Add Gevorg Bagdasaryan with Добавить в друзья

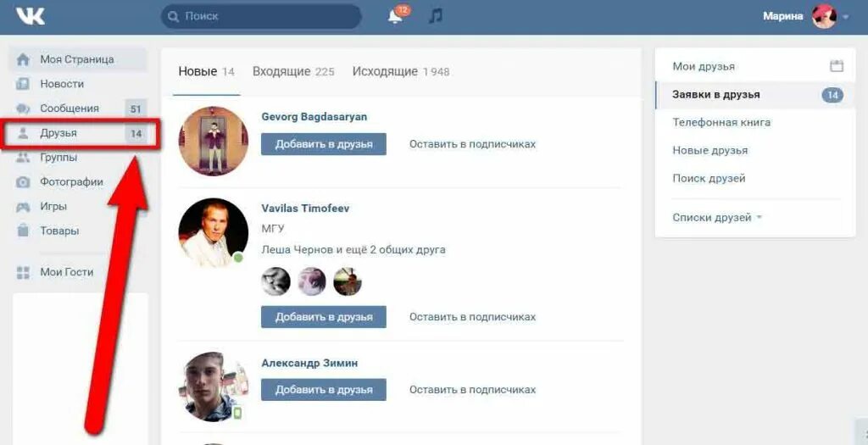point(324,144)
